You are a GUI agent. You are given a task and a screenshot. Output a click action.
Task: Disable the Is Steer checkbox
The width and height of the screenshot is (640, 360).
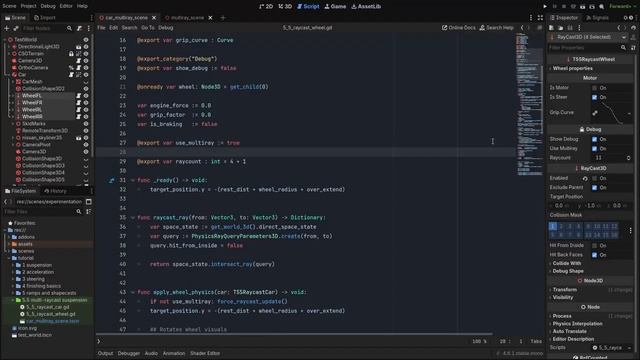click(x=595, y=97)
